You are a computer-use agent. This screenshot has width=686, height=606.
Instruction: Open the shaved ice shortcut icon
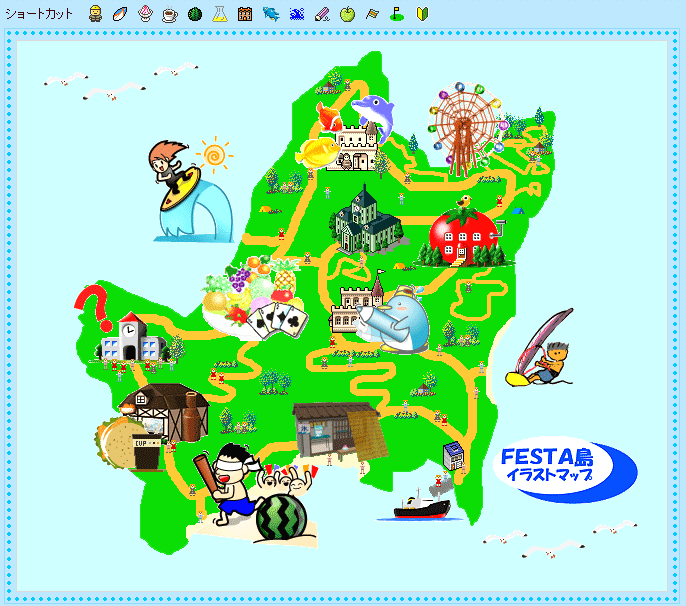pyautogui.click(x=145, y=13)
